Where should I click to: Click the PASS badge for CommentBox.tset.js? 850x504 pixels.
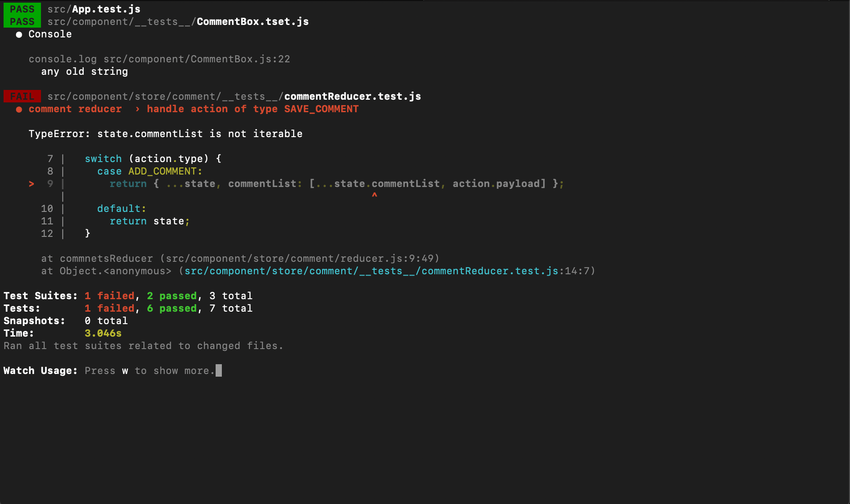22,21
